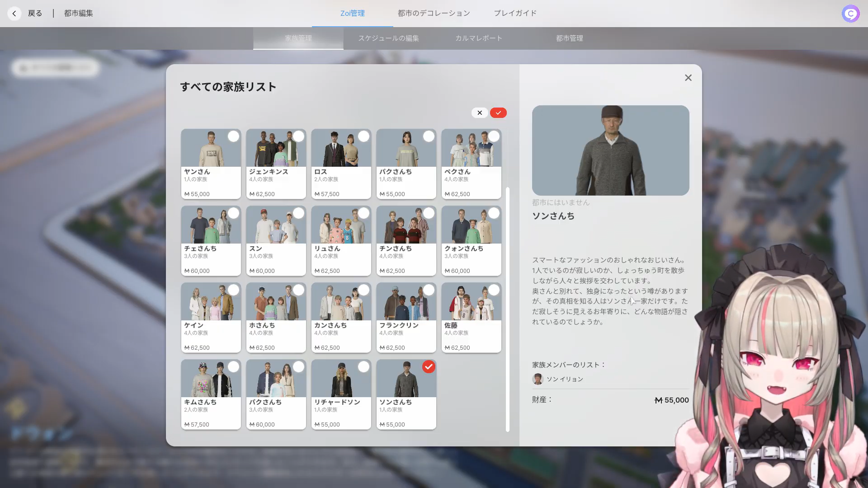Click the ソンさんち large portrait preview

coord(610,150)
